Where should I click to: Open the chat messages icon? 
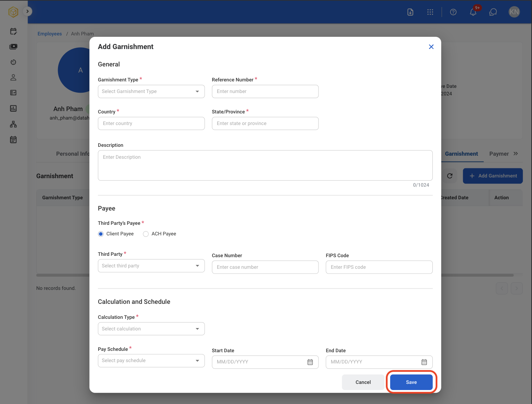[493, 12]
